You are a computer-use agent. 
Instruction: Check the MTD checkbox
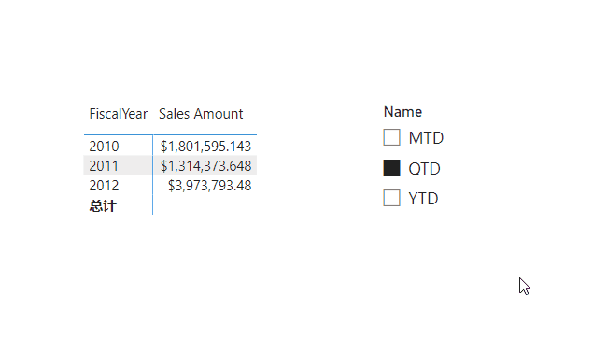(391, 137)
